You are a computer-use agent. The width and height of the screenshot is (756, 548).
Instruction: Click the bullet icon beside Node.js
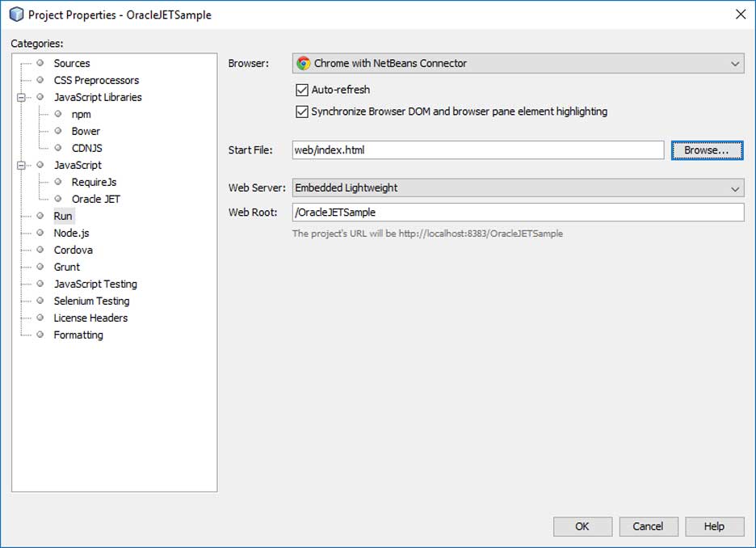40,233
